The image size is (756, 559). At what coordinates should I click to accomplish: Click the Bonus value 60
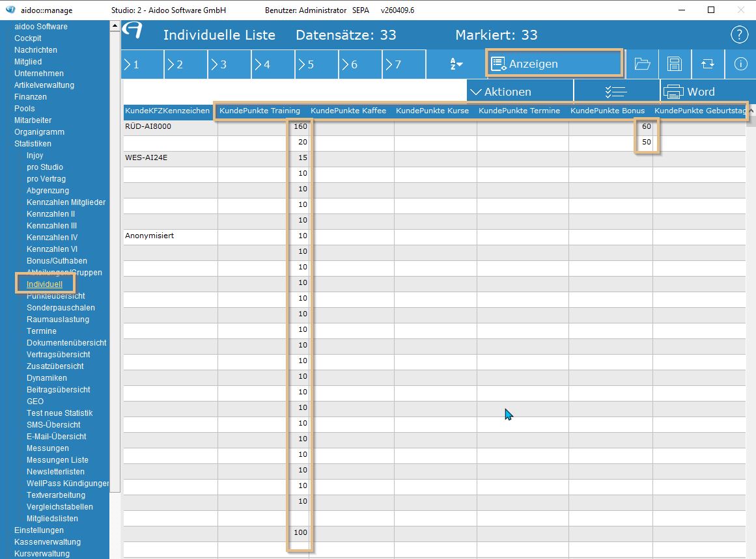tap(647, 127)
